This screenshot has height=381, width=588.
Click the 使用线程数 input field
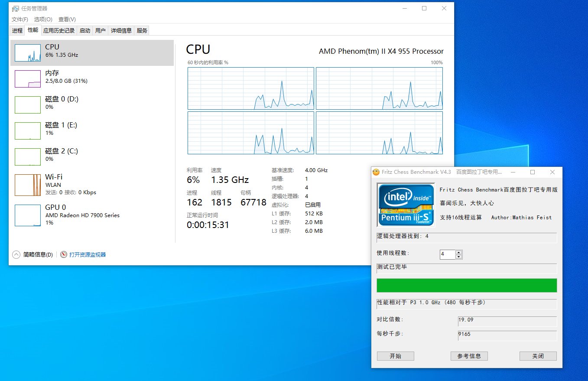[448, 254]
